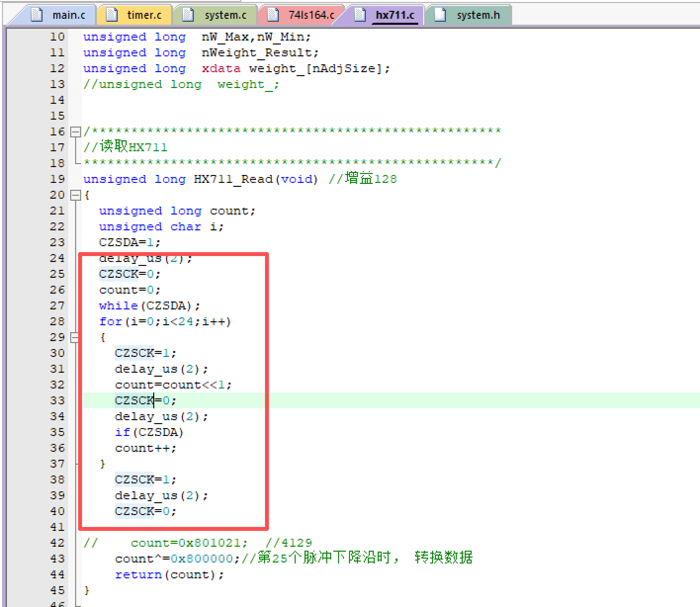Image resolution: width=700 pixels, height=607 pixels.
Task: Place cursor in HX711_Read function name
Action: pos(233,179)
